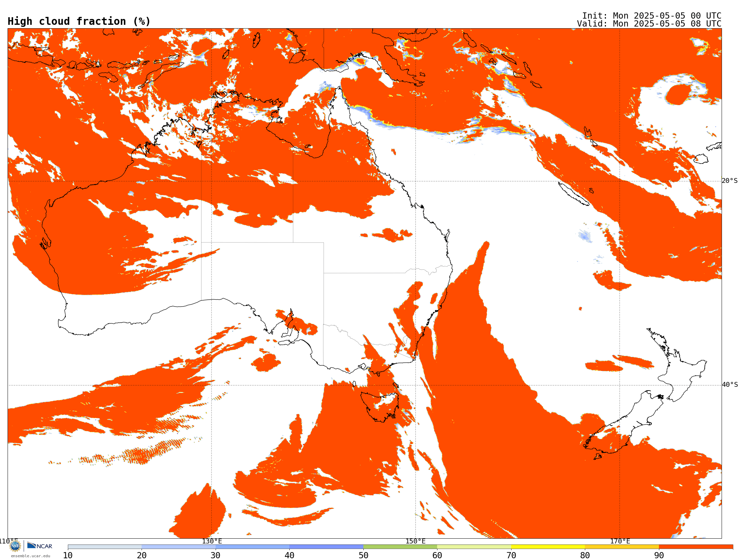Click the 40-50 periwinkle colorbar segment

326,547
